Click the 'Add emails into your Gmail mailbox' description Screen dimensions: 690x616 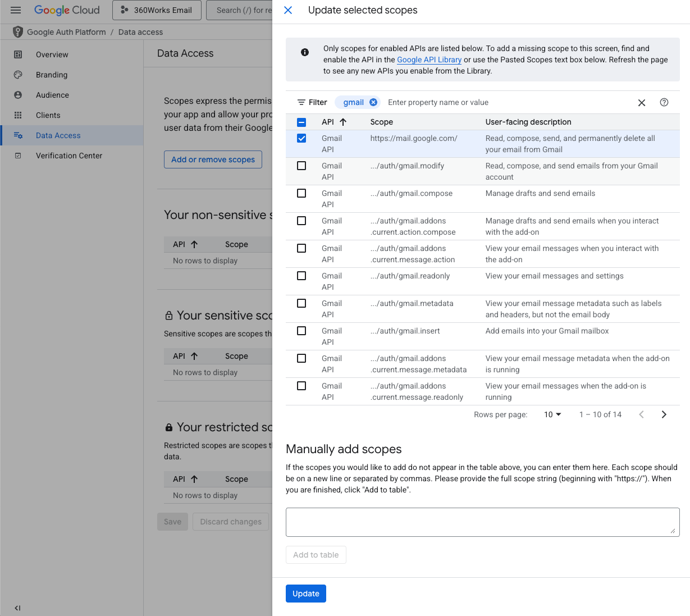pyautogui.click(x=547, y=331)
